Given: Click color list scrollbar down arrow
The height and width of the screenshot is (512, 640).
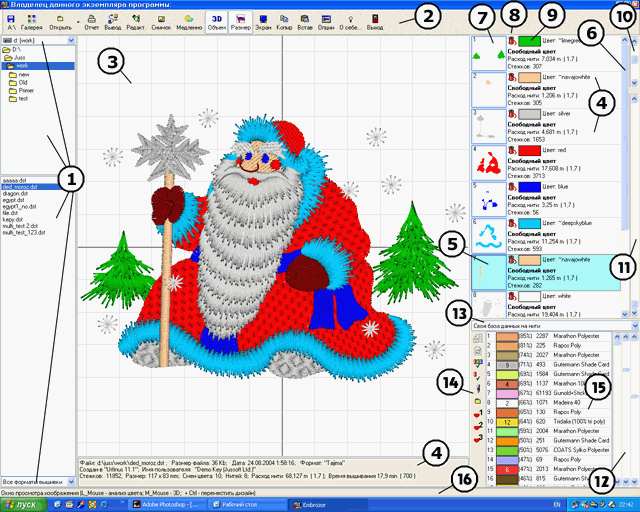Looking at the screenshot, I should [624, 314].
